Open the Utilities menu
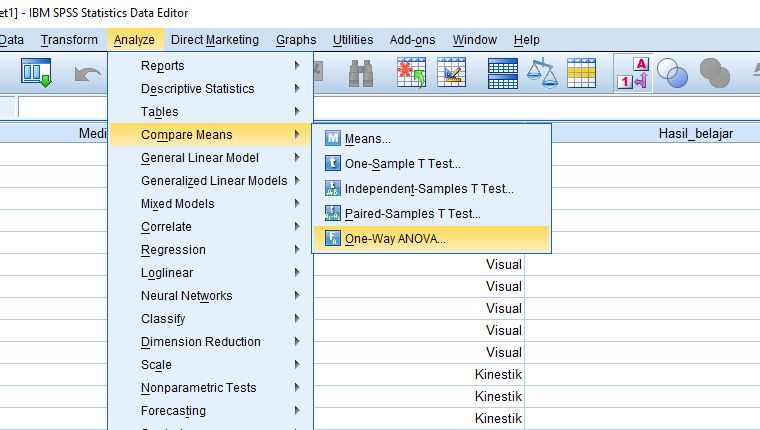This screenshot has width=760, height=430. (353, 40)
